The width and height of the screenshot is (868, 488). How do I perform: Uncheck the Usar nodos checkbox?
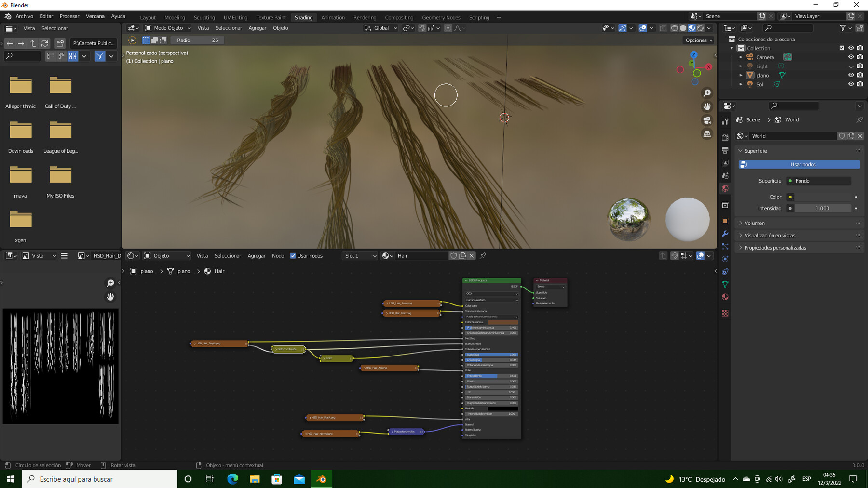[x=293, y=256]
